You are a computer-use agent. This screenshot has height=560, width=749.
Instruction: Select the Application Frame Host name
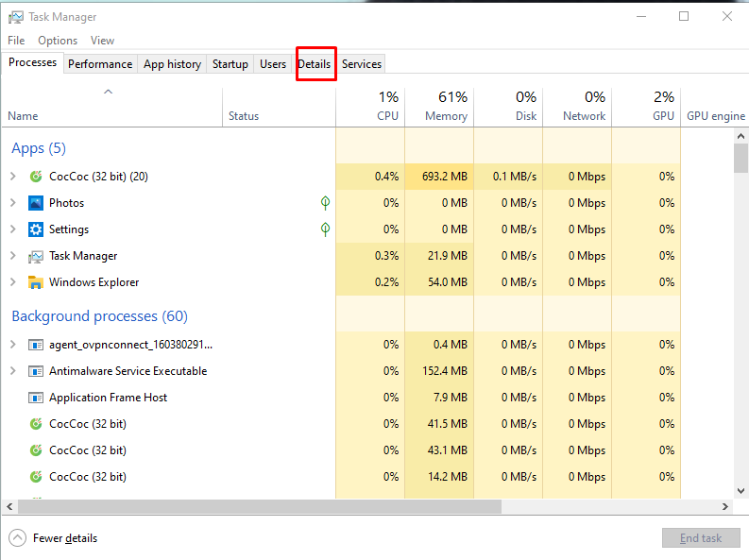(108, 398)
